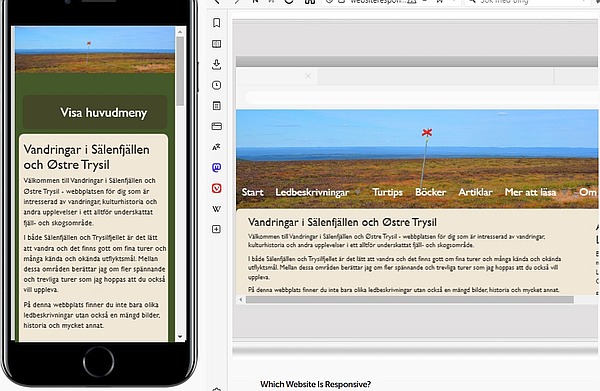Open the Vivaldi web panel icon
600x391 pixels.
[217, 188]
